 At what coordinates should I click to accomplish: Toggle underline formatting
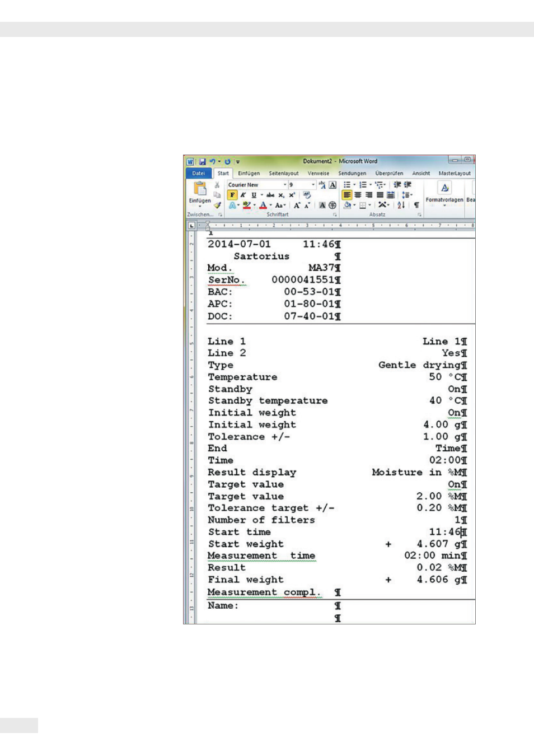254,195
